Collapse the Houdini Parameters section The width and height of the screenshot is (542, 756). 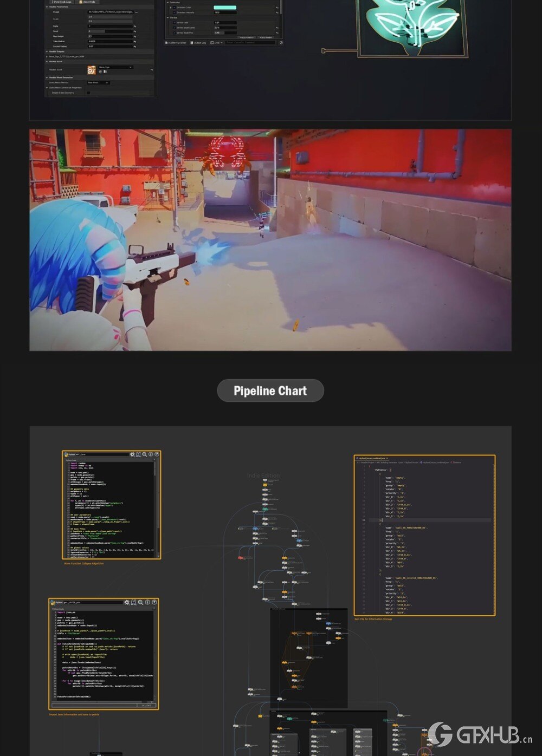tap(48, 6)
